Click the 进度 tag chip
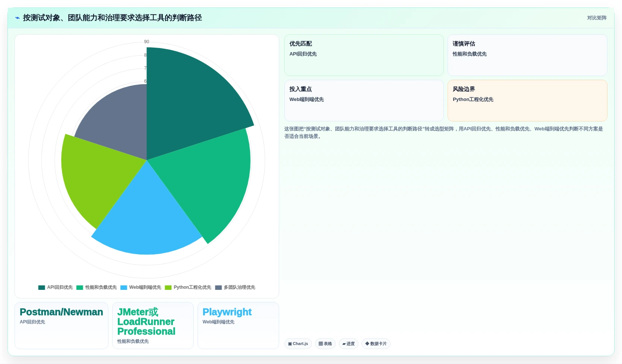Screen dimensions: 622x364 click(348, 344)
